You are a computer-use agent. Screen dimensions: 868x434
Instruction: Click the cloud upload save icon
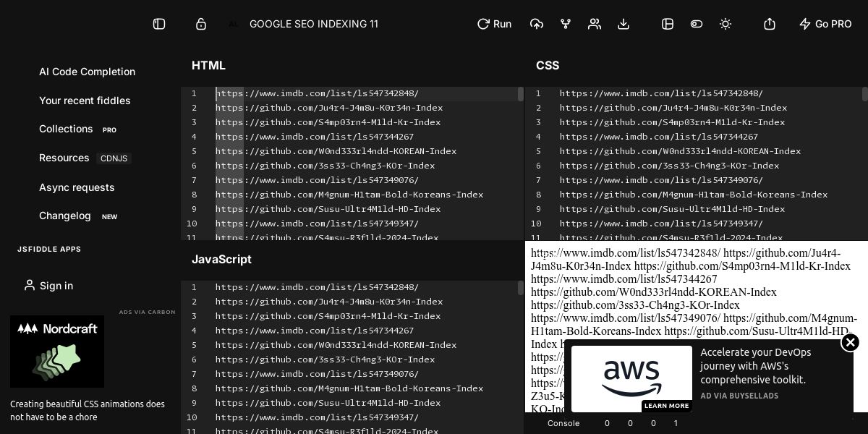click(x=537, y=24)
